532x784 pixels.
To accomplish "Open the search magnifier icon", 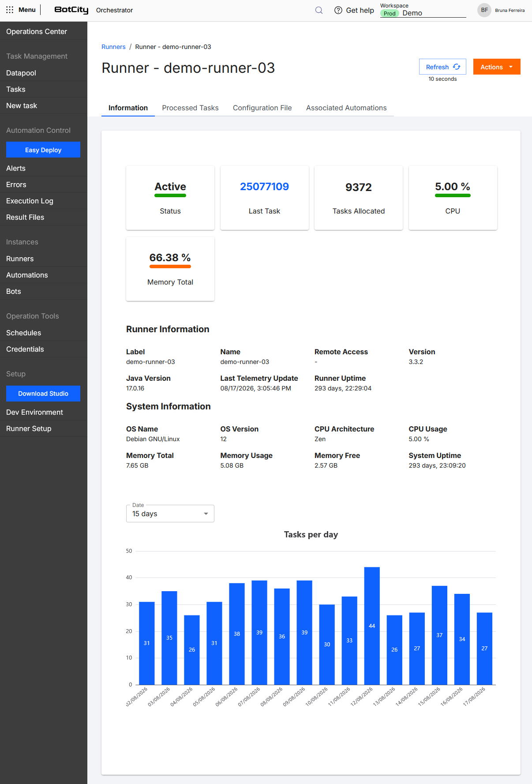I will click(319, 10).
